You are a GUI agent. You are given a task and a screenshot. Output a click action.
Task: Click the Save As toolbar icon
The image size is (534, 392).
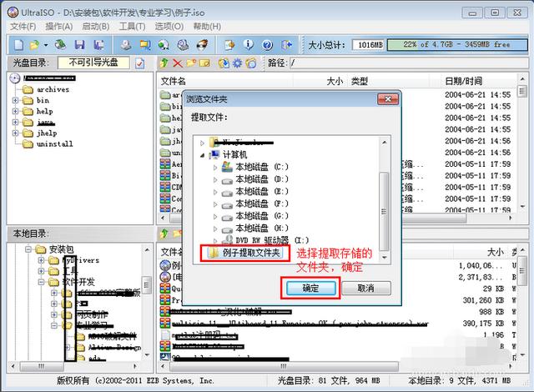pos(99,44)
